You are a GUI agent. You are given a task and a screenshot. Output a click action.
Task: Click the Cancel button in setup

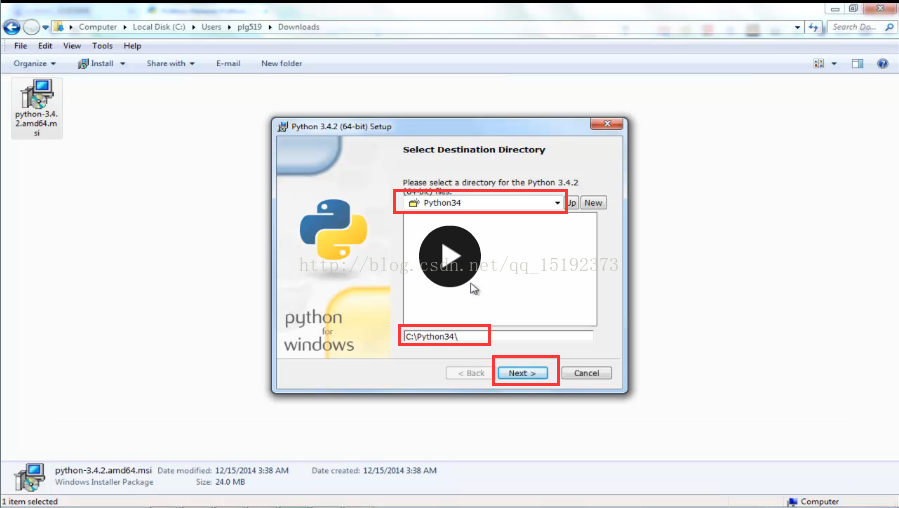[587, 373]
